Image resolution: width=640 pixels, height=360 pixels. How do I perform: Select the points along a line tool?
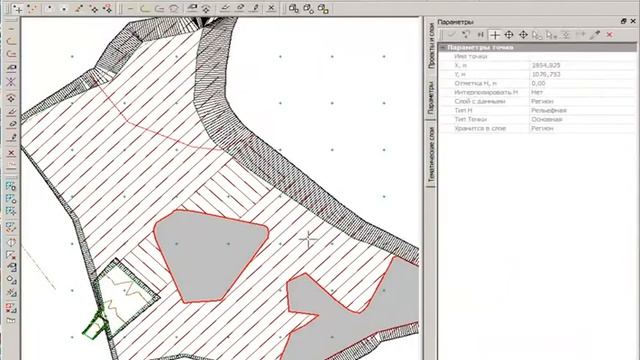pyautogui.click(x=79, y=9)
